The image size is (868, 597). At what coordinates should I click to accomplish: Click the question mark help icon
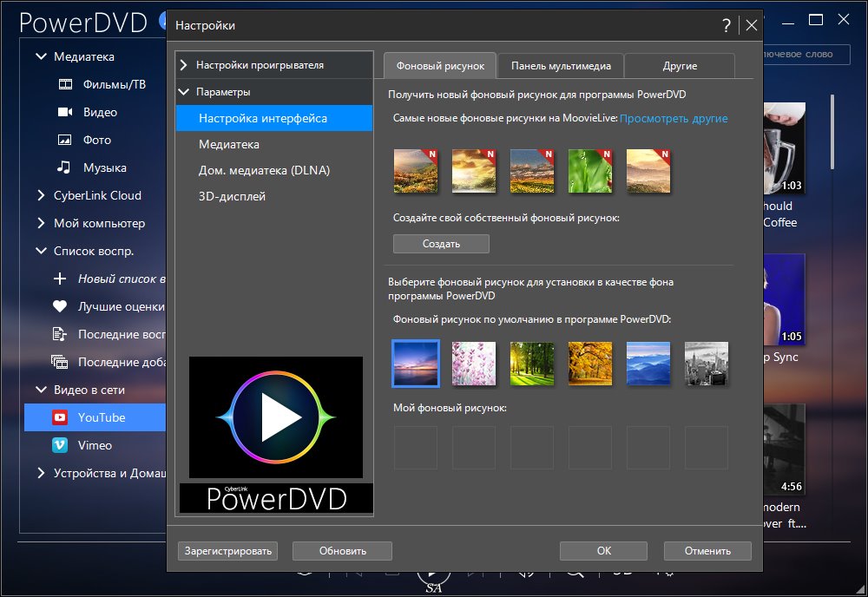(x=727, y=25)
